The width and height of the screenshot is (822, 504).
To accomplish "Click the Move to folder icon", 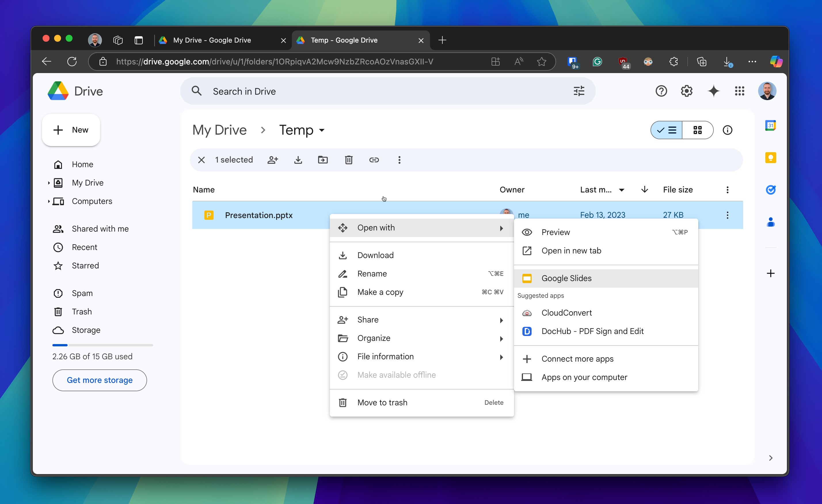I will (x=323, y=160).
